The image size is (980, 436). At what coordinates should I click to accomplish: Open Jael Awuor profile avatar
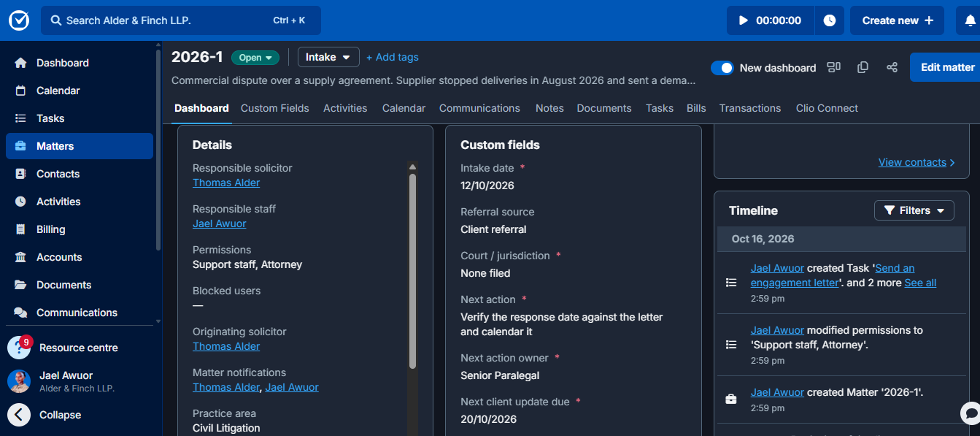[x=19, y=381]
